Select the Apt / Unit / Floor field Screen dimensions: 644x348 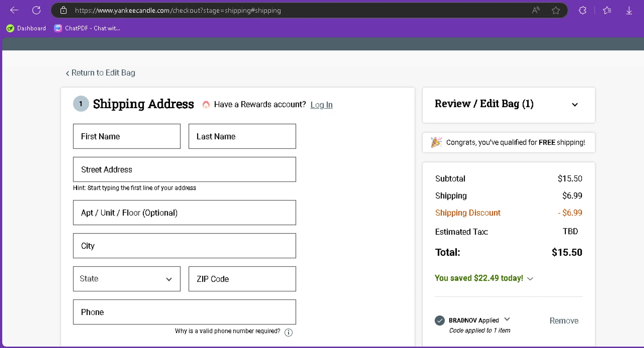pos(185,212)
